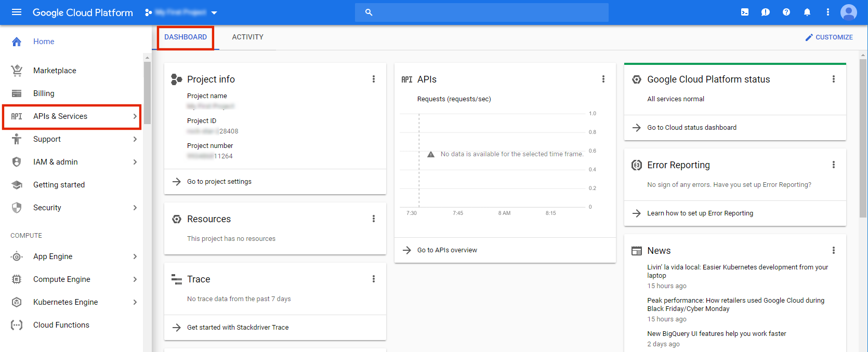
Task: Switch to the Dashboard tab
Action: pos(186,37)
